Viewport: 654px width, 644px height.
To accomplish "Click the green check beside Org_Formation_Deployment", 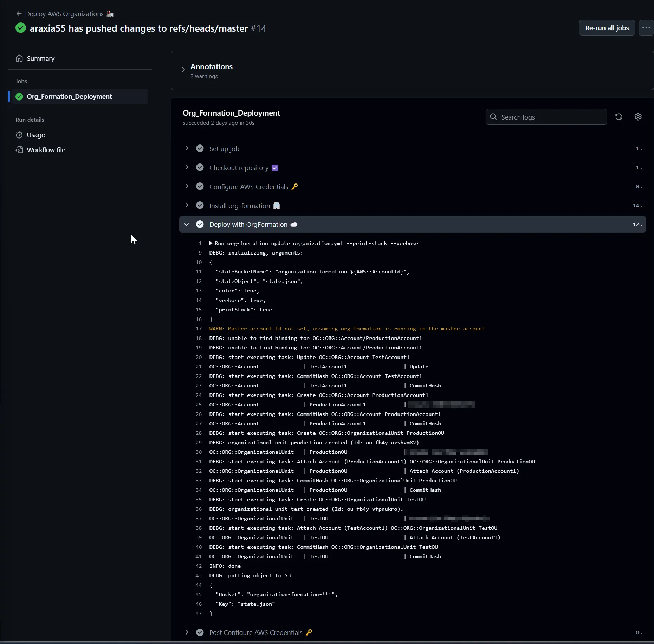I will 19,96.
